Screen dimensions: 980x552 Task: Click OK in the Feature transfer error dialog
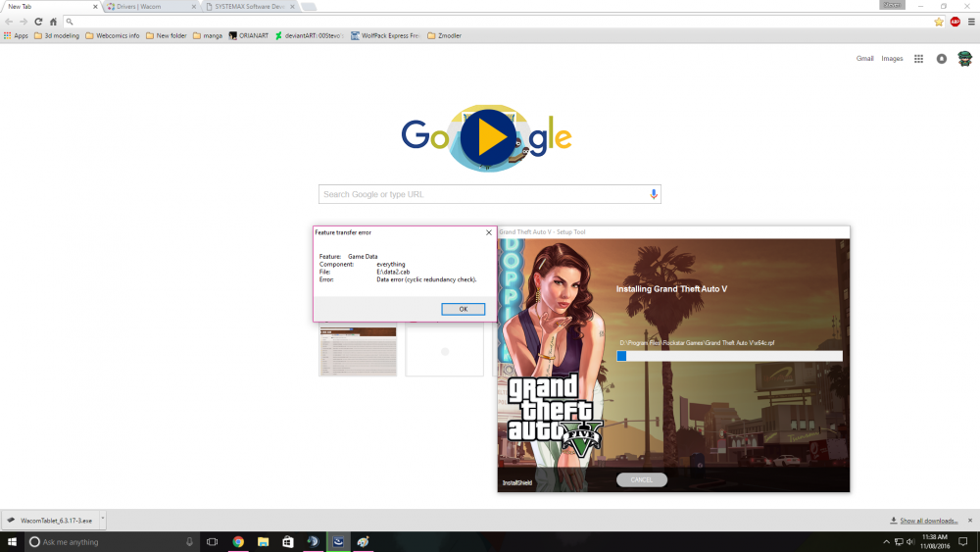coord(463,309)
